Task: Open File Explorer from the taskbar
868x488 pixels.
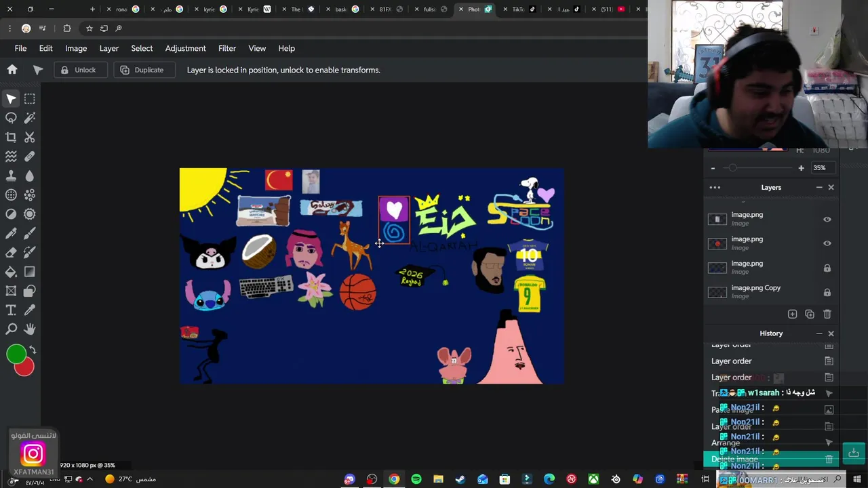Action: pyautogui.click(x=438, y=479)
